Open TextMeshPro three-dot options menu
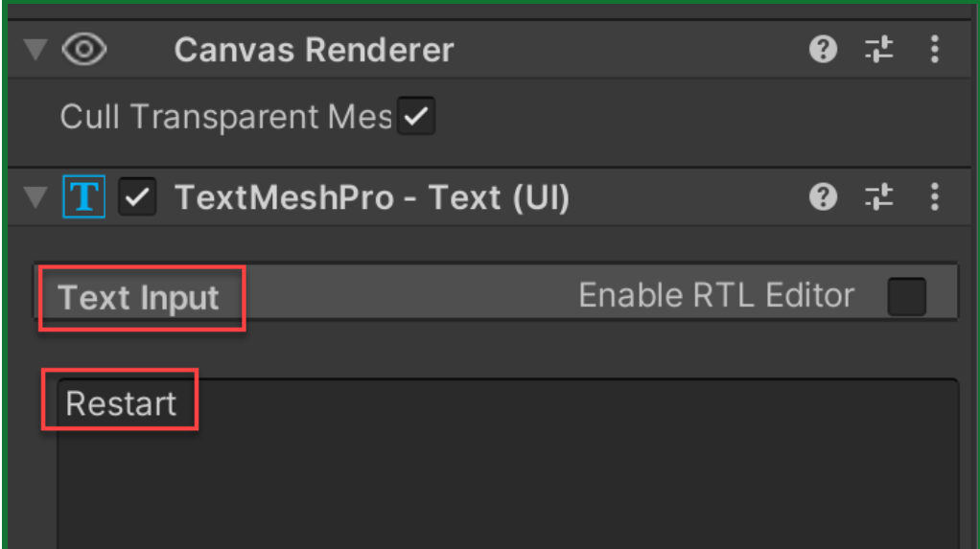The height and width of the screenshot is (549, 980). coord(934,197)
